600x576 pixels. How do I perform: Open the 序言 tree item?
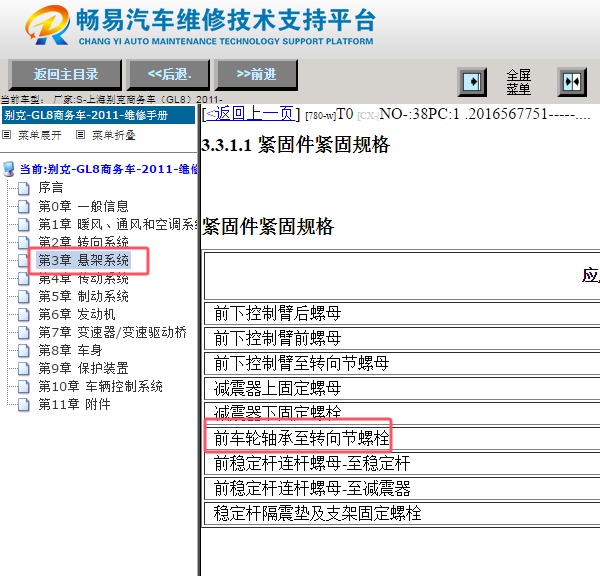pyautogui.click(x=51, y=188)
